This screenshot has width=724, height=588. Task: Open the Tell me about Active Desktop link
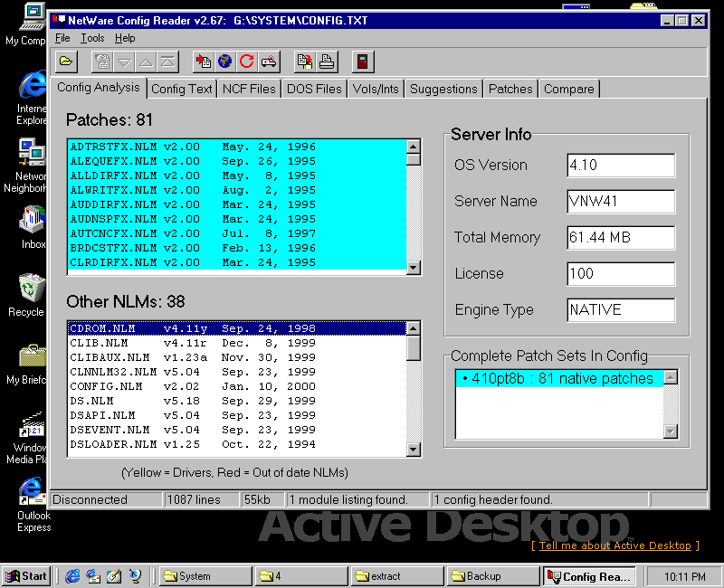[x=615, y=545]
